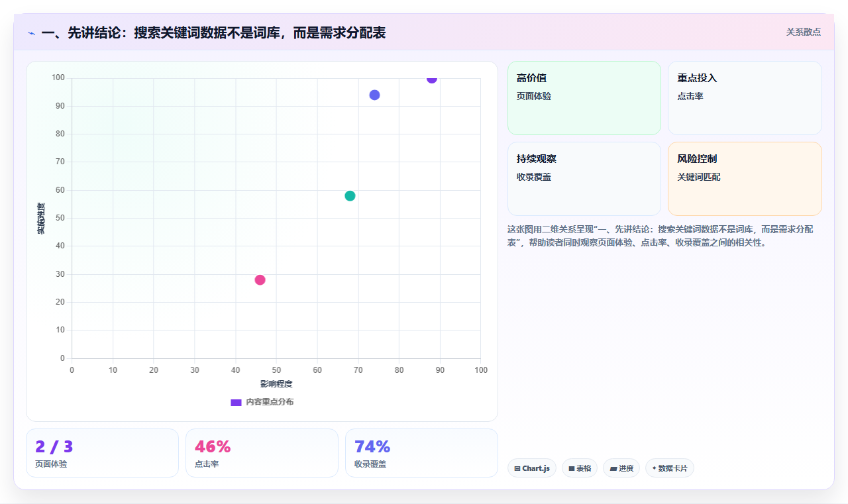Open the 持续观察 收录覆盖 card

(x=584, y=179)
